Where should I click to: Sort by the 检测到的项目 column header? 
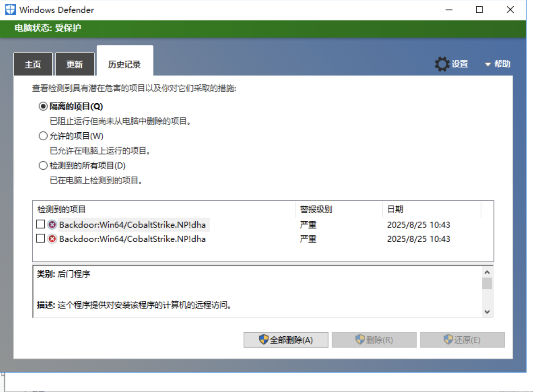coord(164,209)
